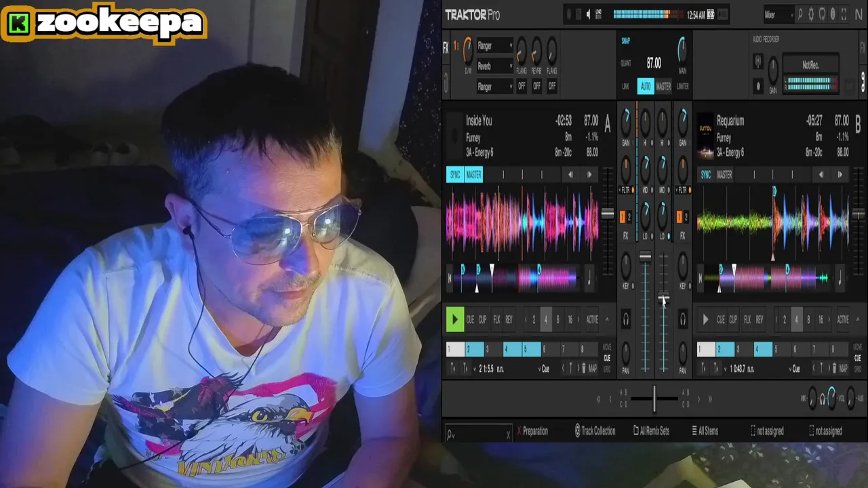
Task: Select the CUE tab in deck A advanced panel
Action: point(607,359)
